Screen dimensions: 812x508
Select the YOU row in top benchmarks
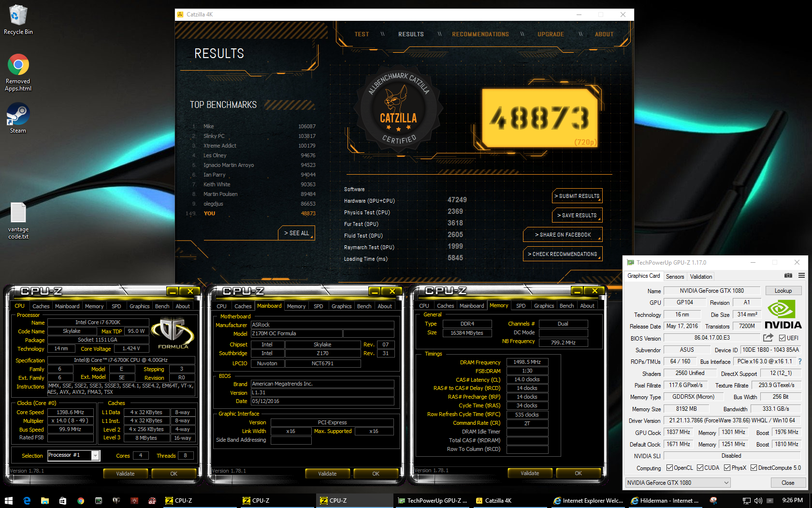(251, 213)
